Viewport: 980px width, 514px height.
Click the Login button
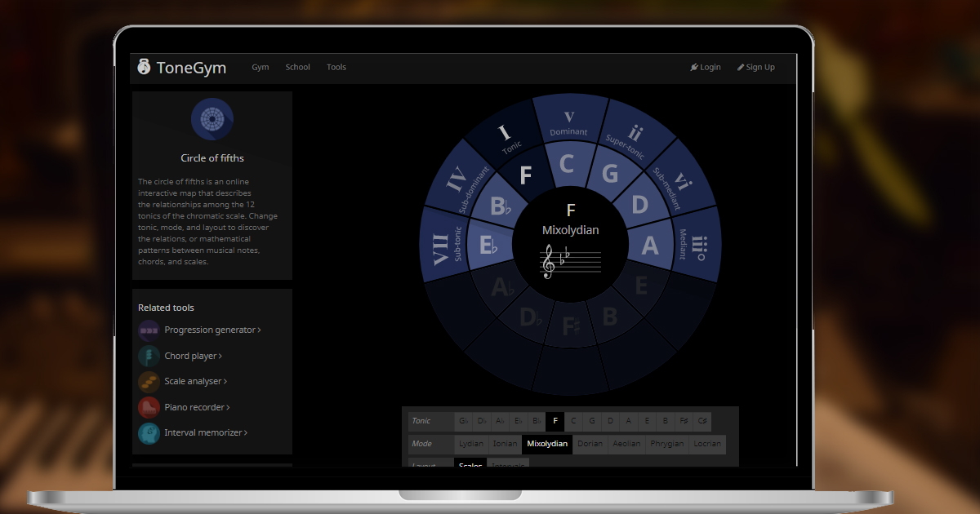706,67
